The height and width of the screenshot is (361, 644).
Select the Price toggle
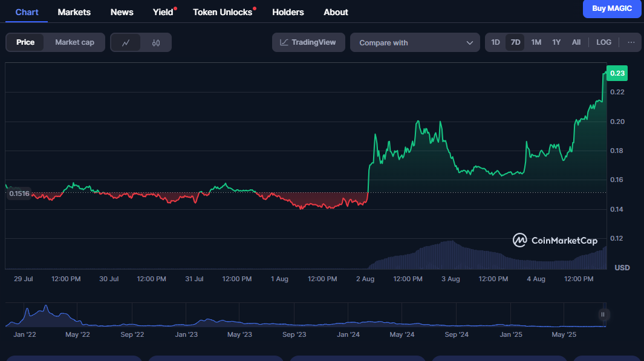coord(25,42)
